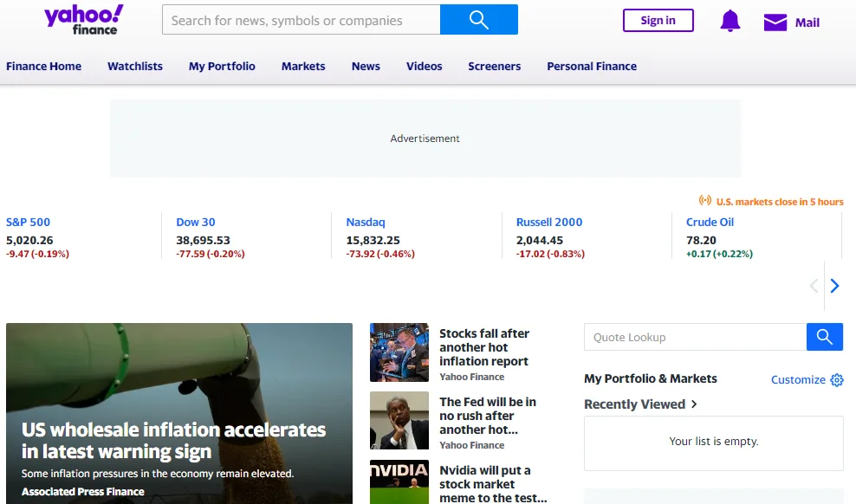Click the NVIDIA article thumbnail
The height and width of the screenshot is (504, 856).
point(399,481)
